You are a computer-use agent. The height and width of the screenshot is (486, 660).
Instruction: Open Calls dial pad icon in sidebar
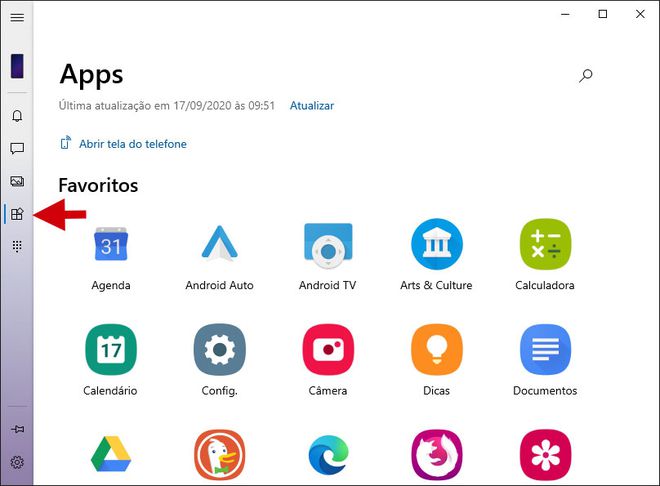17,246
